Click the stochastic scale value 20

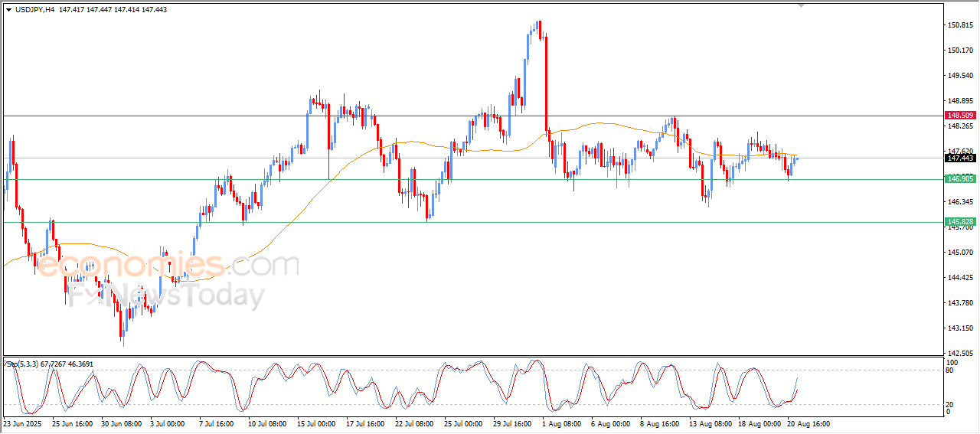click(x=951, y=403)
